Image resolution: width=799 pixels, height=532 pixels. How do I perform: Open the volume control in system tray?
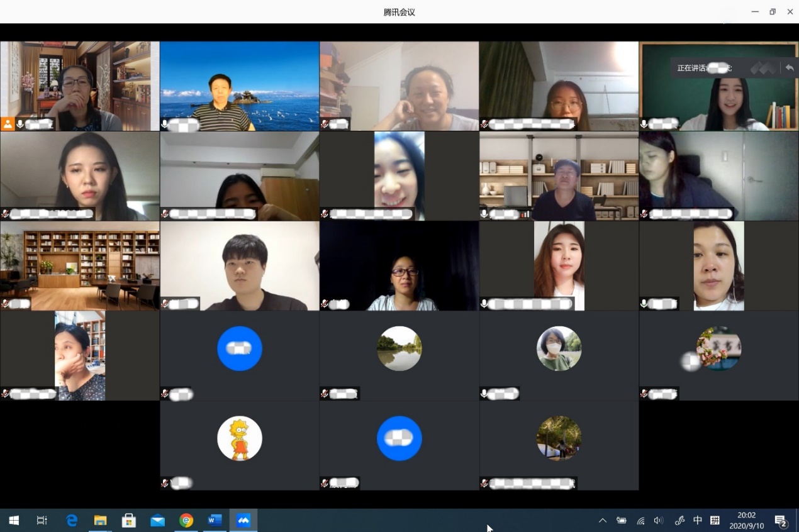pyautogui.click(x=659, y=521)
